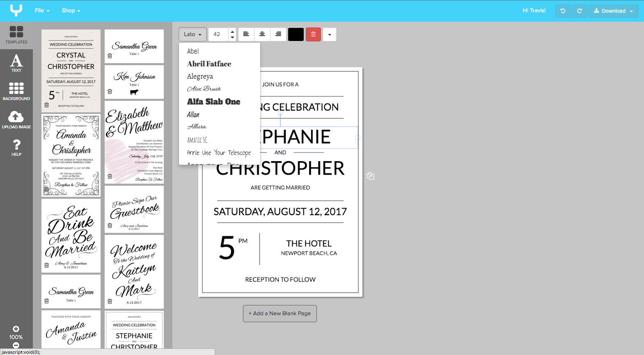
Task: Decrease the font size with down arrow
Action: (232, 37)
